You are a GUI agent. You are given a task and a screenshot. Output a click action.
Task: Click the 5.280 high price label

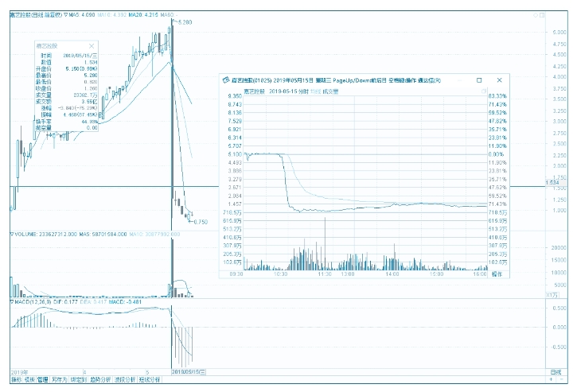[x=184, y=22]
